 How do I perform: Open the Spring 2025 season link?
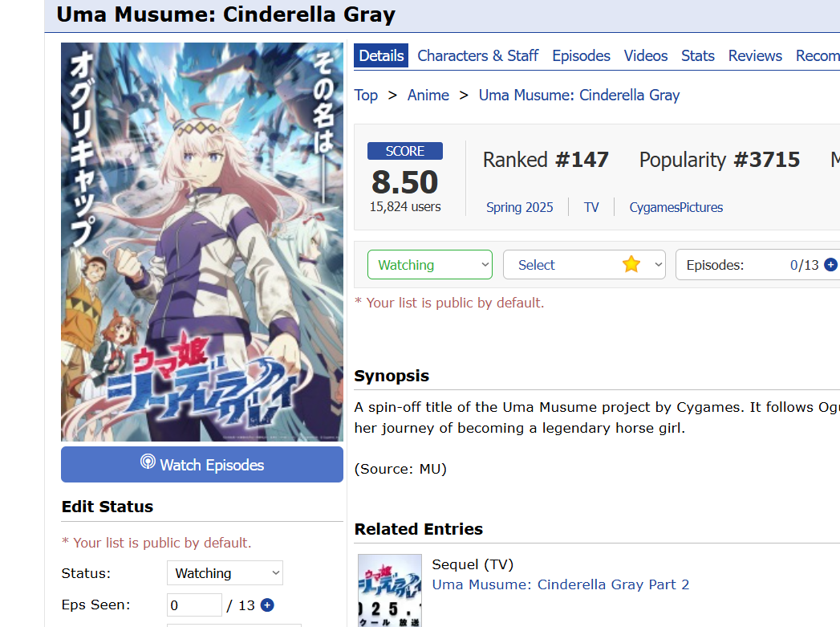519,207
